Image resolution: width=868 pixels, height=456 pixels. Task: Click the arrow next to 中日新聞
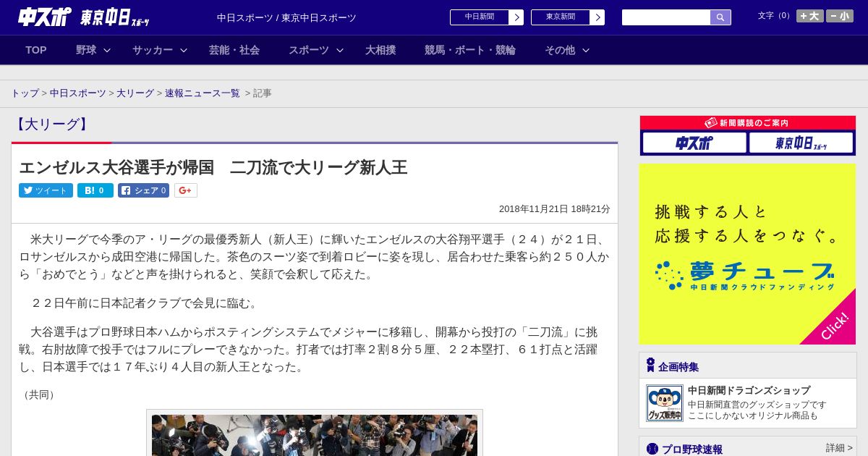516,17
